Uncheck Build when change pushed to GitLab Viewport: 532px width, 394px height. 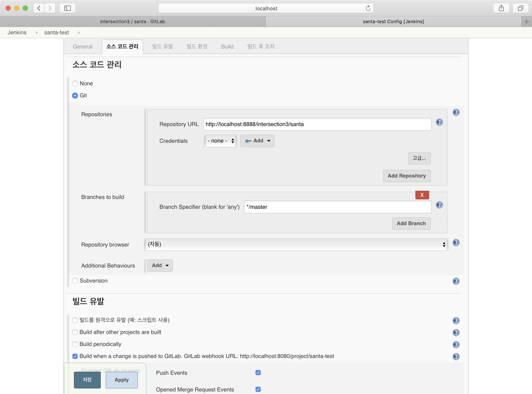tap(75, 356)
